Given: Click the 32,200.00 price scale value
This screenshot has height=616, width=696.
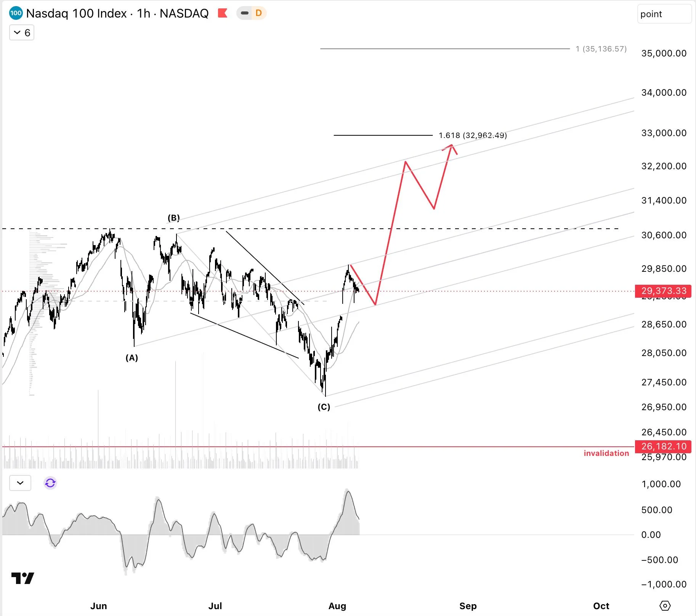Looking at the screenshot, I should [664, 166].
